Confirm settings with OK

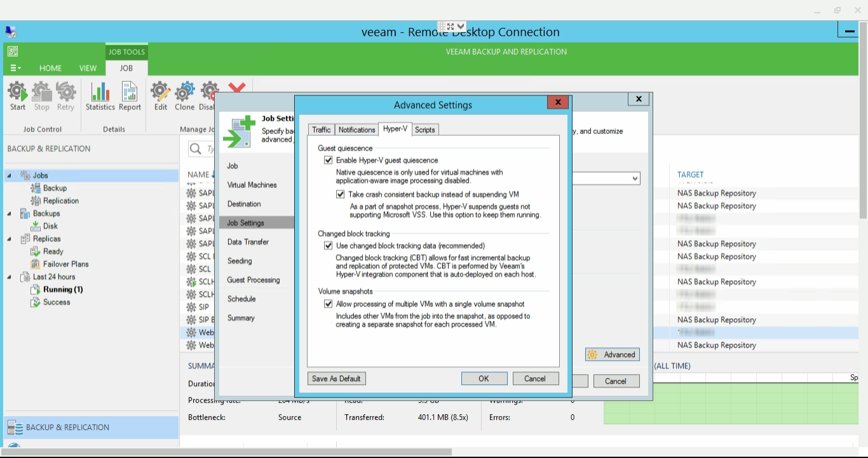(x=484, y=378)
